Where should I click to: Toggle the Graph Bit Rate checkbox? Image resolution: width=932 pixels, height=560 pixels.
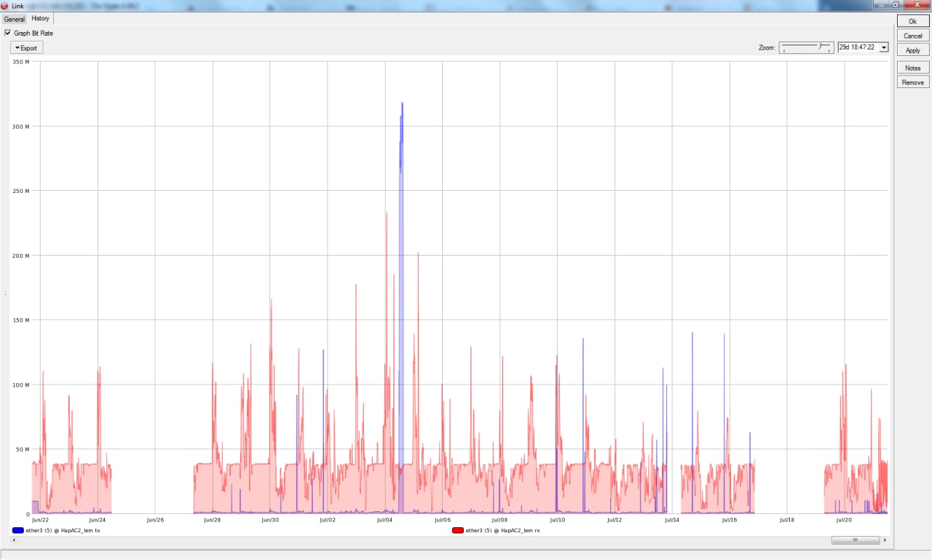click(x=8, y=33)
